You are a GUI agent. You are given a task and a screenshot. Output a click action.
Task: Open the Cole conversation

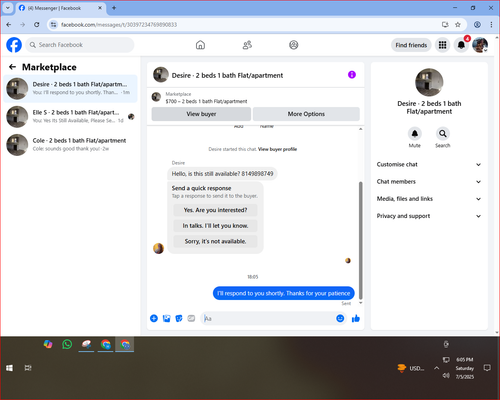[x=70, y=145]
